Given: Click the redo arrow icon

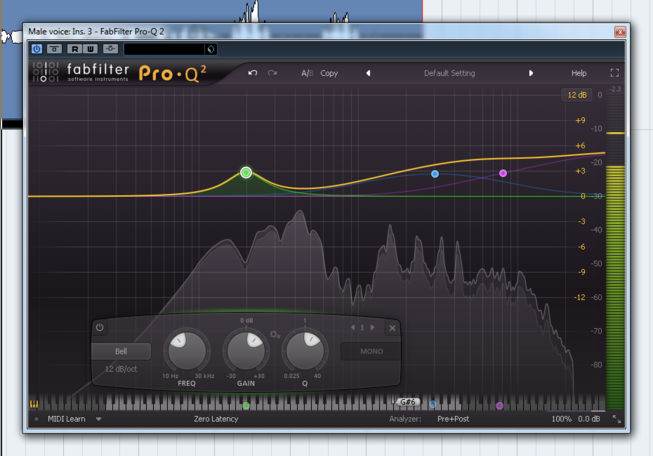Looking at the screenshot, I should (x=272, y=73).
